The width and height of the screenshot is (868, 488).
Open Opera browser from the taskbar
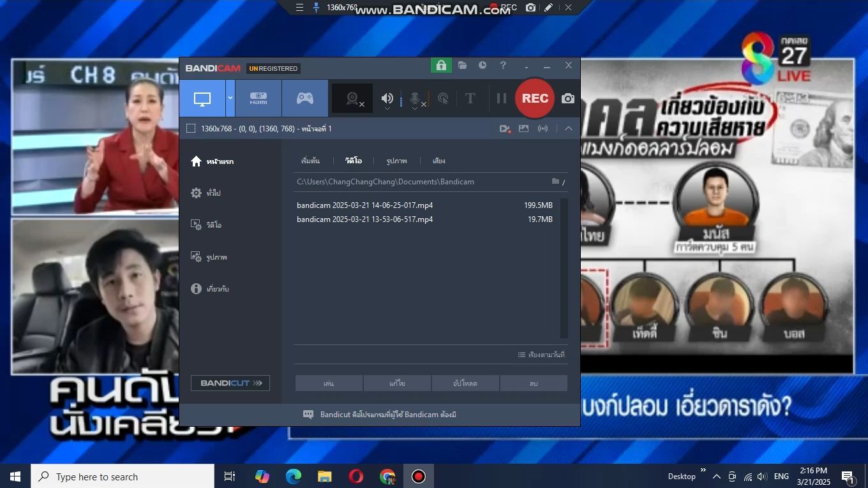(x=356, y=477)
